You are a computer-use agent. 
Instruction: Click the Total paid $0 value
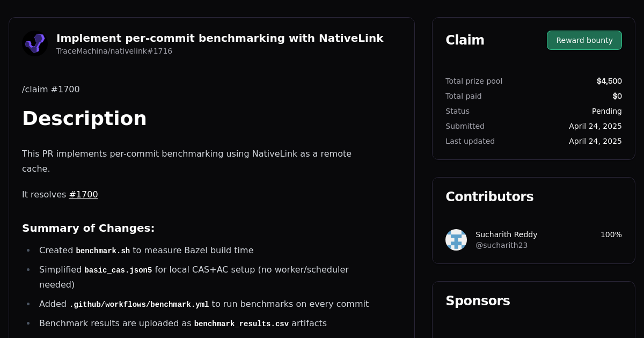(x=617, y=96)
